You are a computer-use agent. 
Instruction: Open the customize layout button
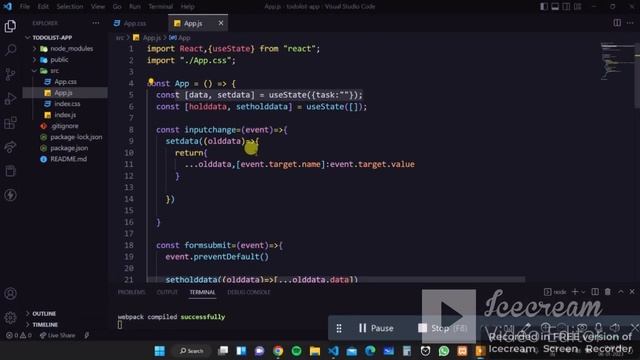pyautogui.click(x=578, y=7)
